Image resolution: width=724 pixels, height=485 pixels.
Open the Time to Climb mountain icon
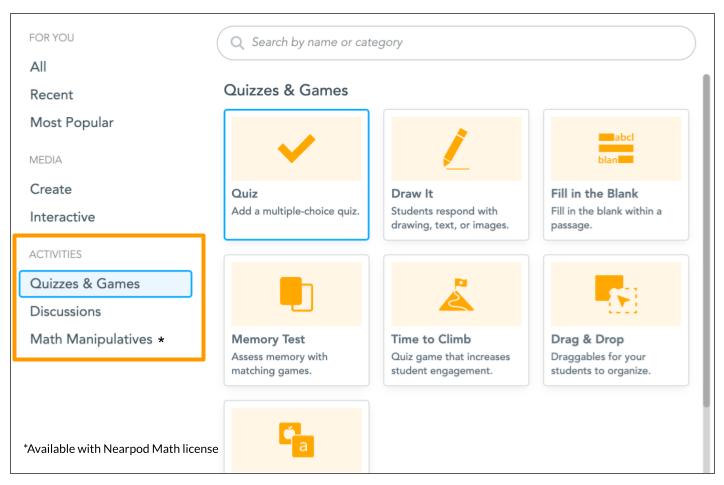click(x=456, y=294)
